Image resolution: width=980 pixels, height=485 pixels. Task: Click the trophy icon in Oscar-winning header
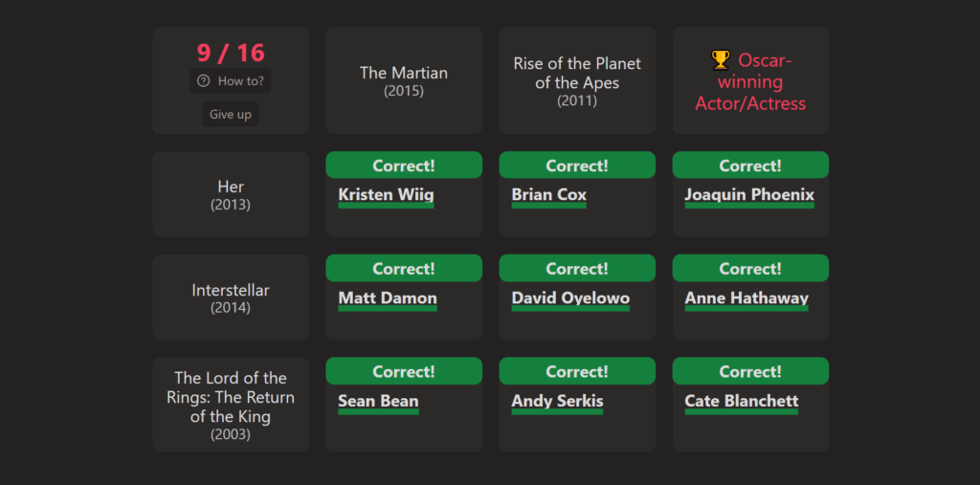(721, 60)
